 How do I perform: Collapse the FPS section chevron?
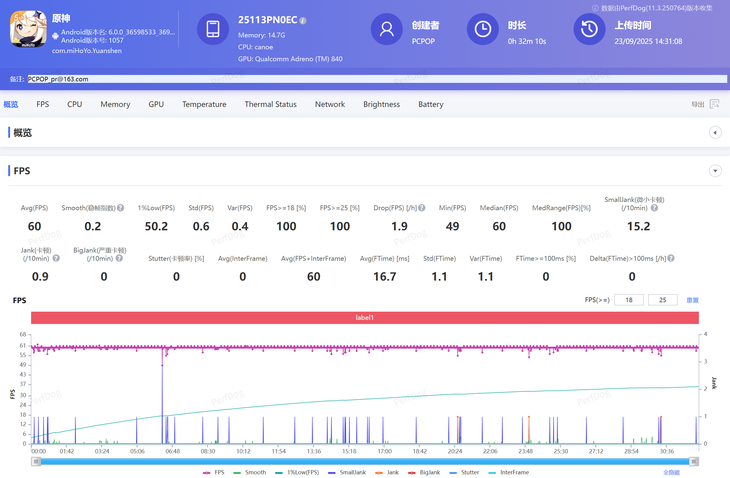[x=715, y=171]
